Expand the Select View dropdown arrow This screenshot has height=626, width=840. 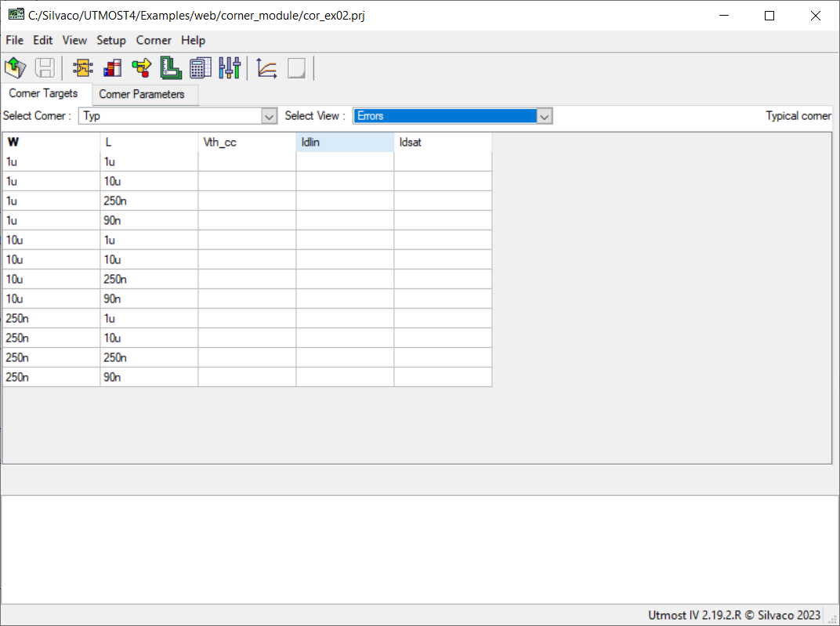coord(545,116)
